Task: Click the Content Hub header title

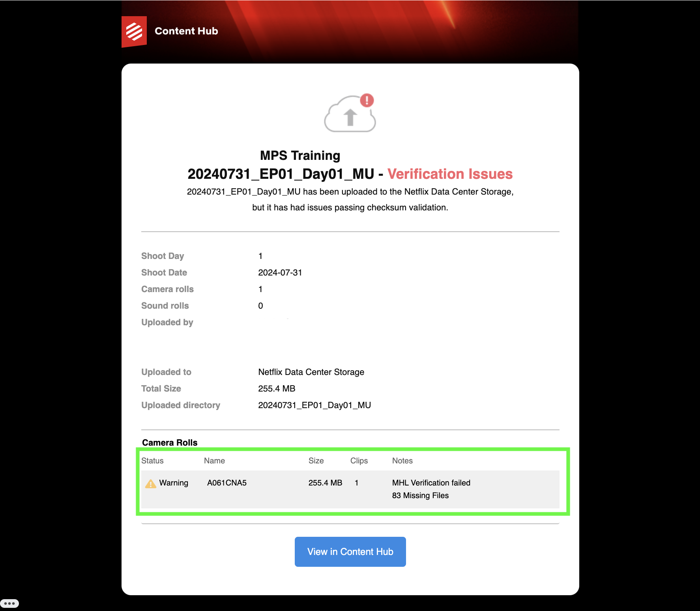Action: 186,31
